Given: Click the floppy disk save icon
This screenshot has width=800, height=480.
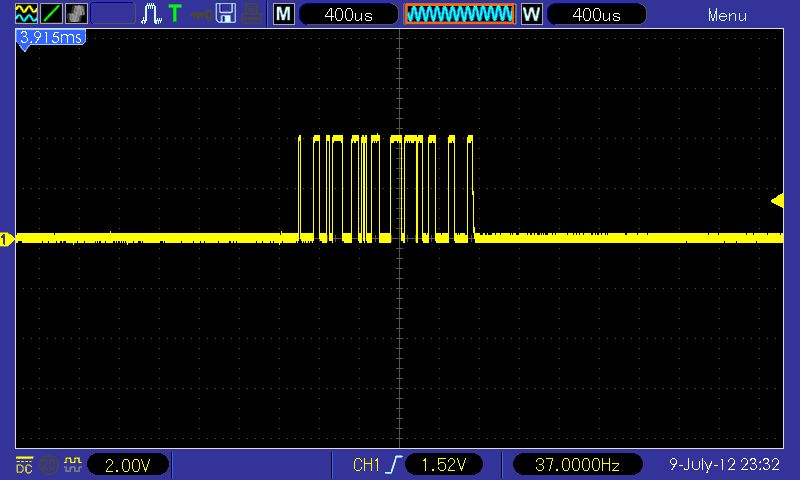Looking at the screenshot, I should (227, 14).
